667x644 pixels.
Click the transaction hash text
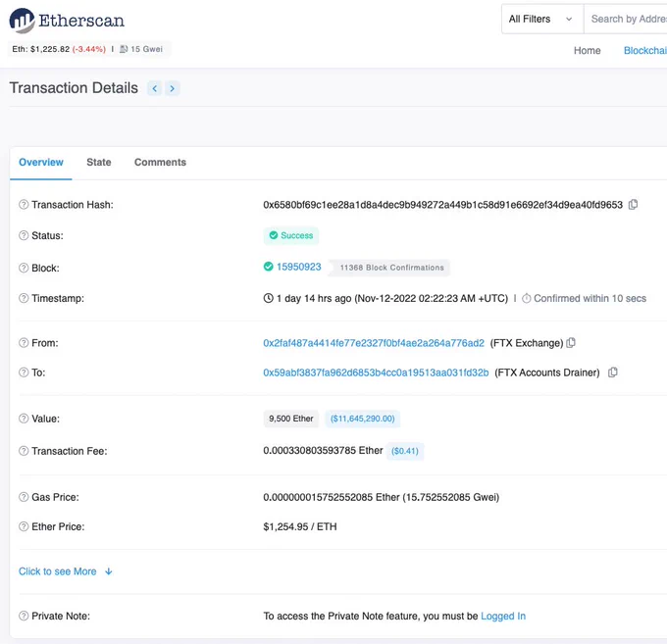point(442,205)
